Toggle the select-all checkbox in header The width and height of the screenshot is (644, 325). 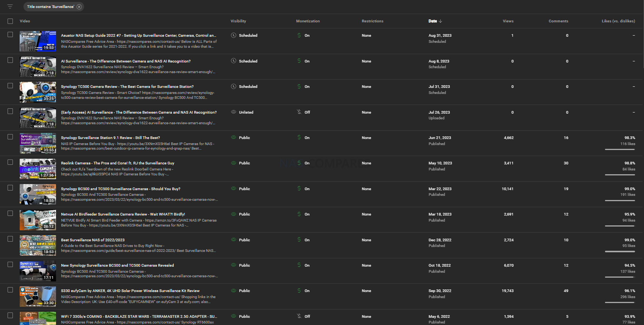tap(10, 21)
